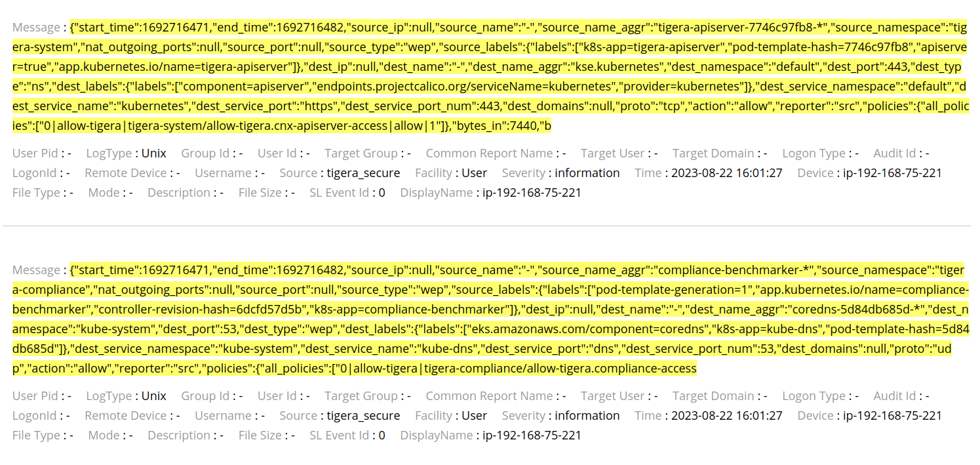Select LogType value Unix in the compliance-benchmarker entry
The width and height of the screenshot is (980, 465).
point(154,396)
